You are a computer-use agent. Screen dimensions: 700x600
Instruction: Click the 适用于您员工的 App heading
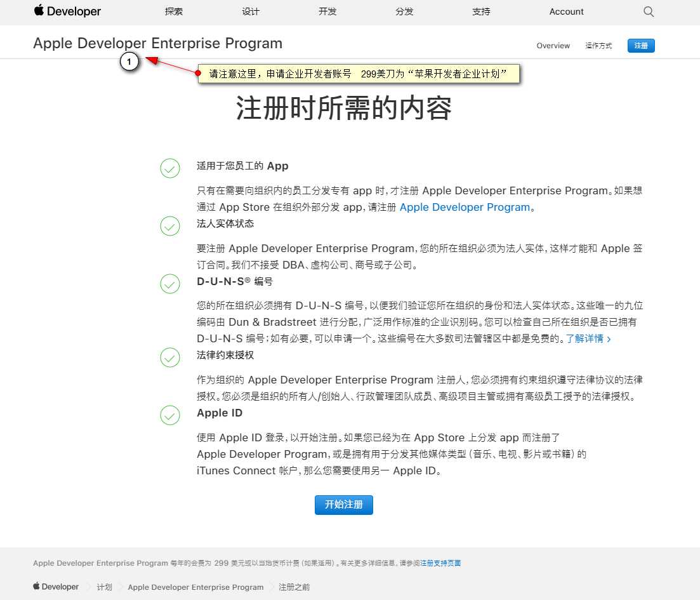click(242, 166)
